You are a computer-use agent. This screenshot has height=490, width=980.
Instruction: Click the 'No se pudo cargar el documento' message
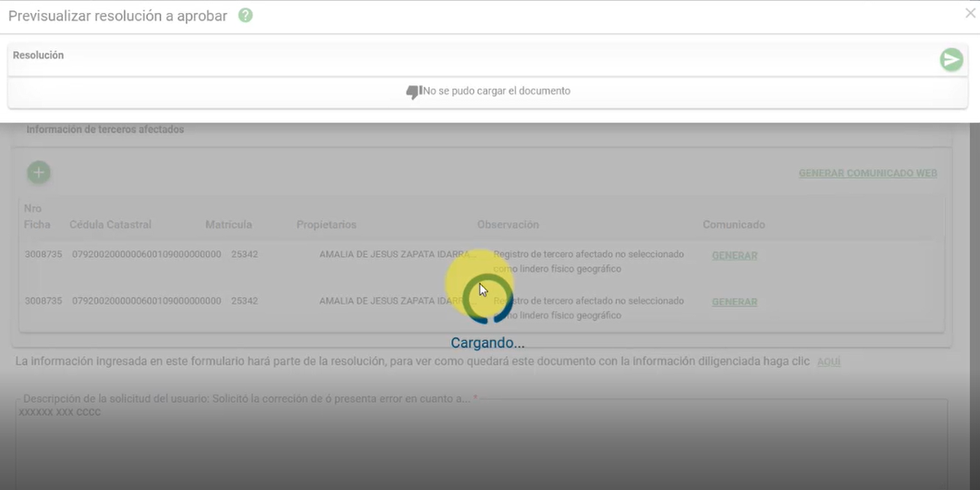click(x=496, y=92)
